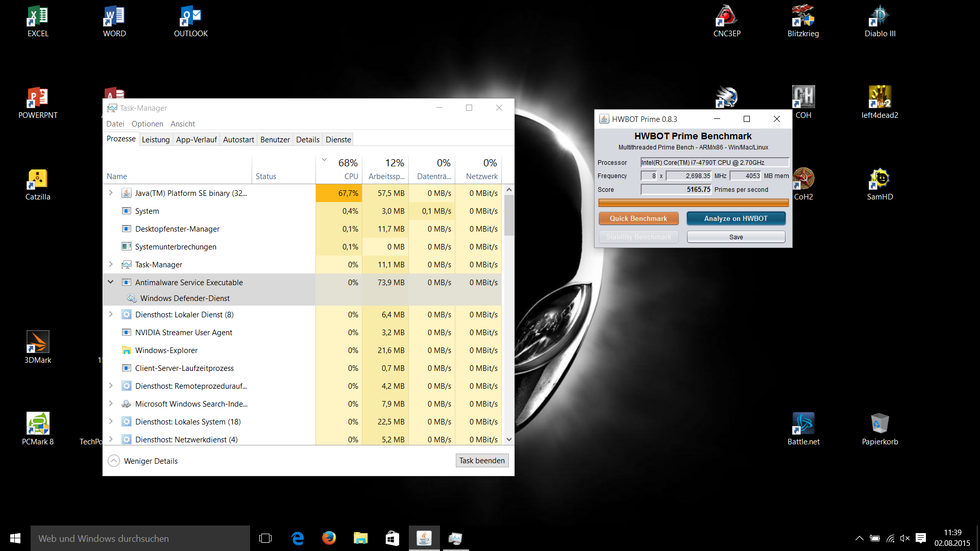Launch Firefox from the taskbar

[329, 538]
